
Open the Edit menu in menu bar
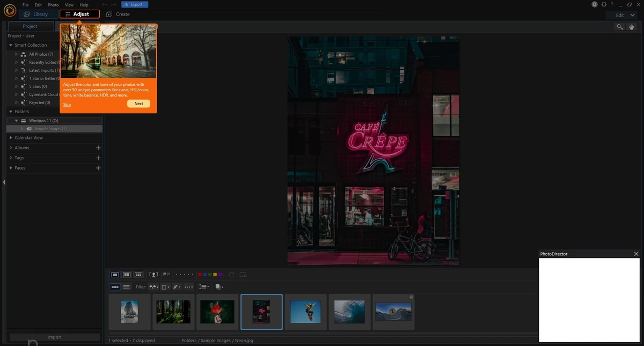point(38,5)
